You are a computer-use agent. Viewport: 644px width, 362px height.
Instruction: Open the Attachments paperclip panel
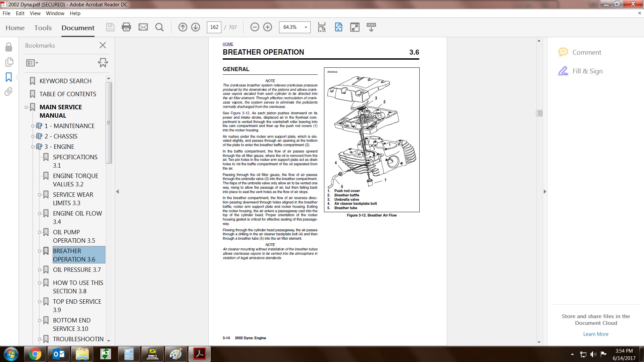9,92
